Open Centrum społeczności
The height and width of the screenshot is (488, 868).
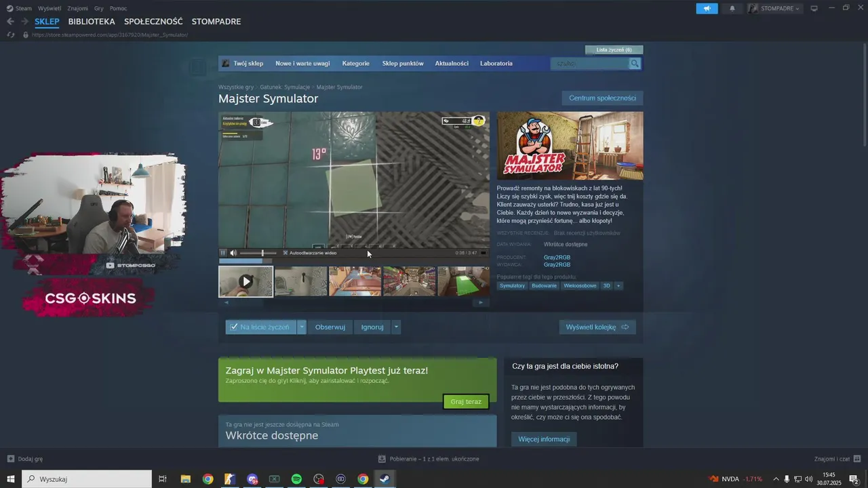click(602, 98)
